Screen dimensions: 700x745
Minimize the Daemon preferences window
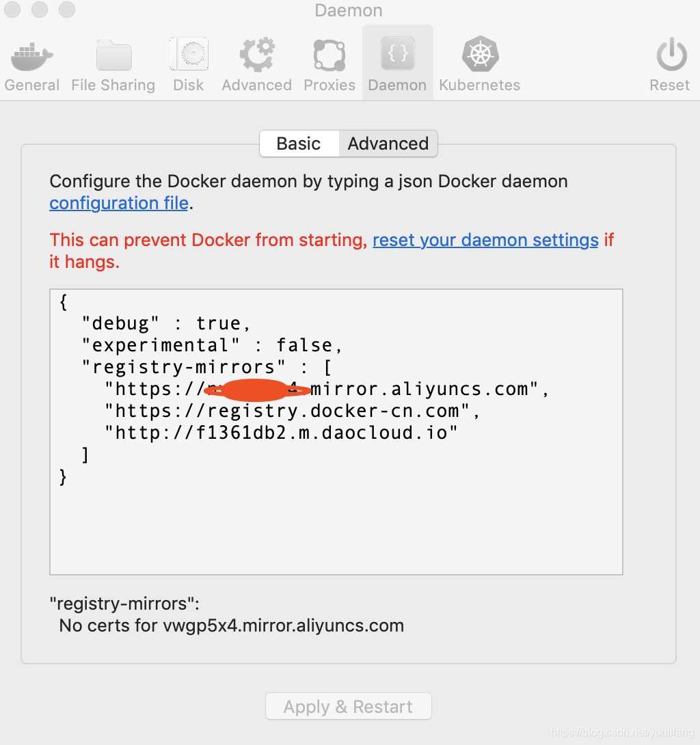tap(40, 9)
